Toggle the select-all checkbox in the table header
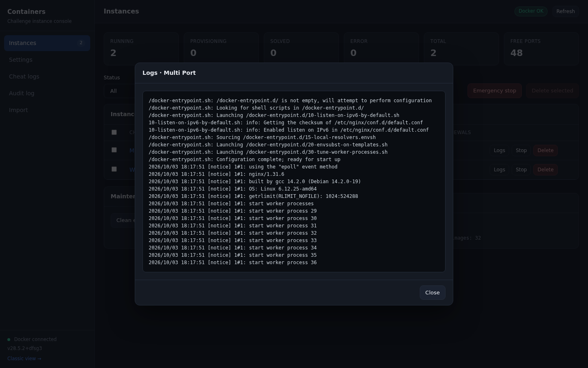This screenshot has height=368, width=588. [114, 132]
